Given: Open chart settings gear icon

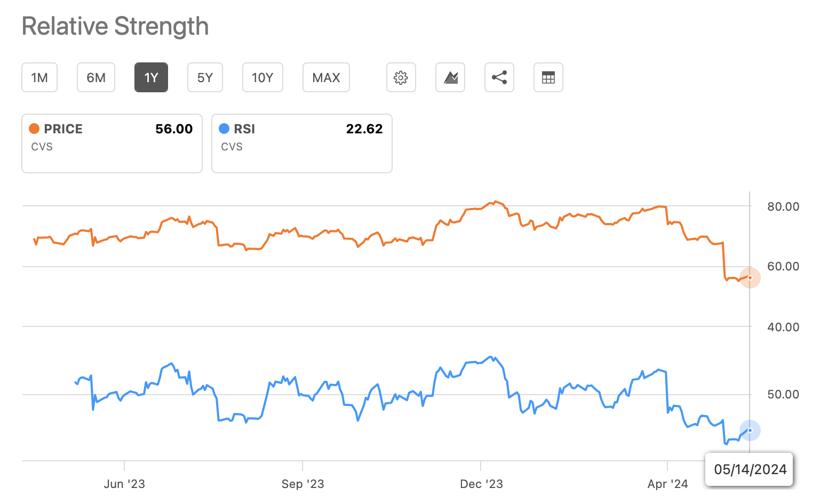Looking at the screenshot, I should tap(401, 77).
